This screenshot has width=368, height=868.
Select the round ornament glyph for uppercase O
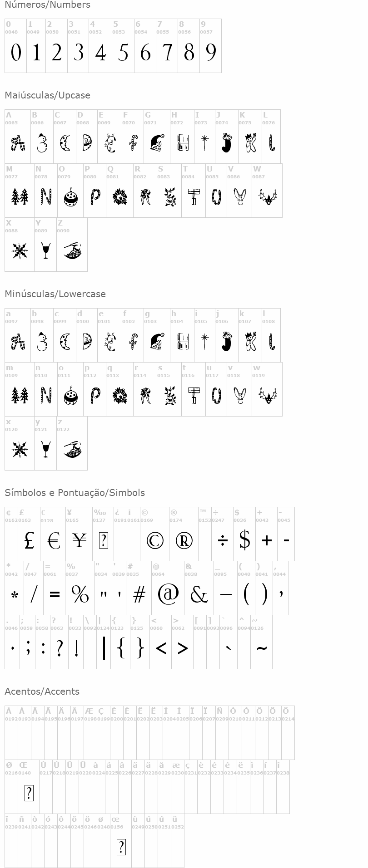(70, 196)
